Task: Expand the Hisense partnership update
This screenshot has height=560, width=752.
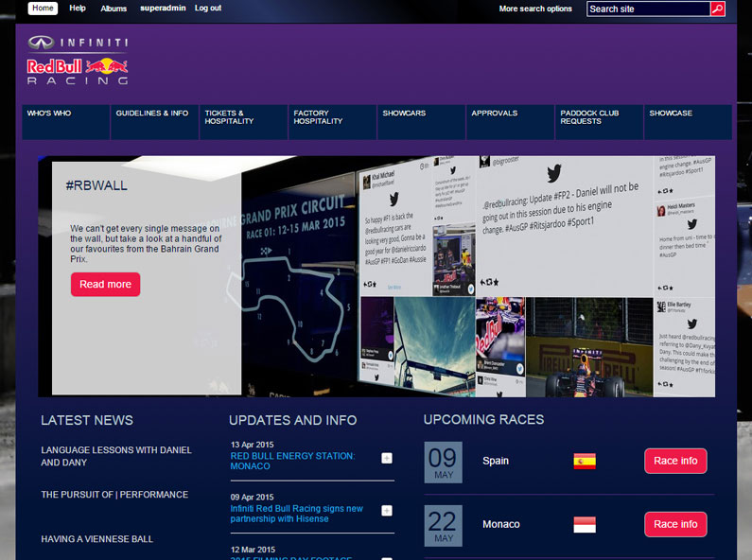Action: pyautogui.click(x=387, y=511)
